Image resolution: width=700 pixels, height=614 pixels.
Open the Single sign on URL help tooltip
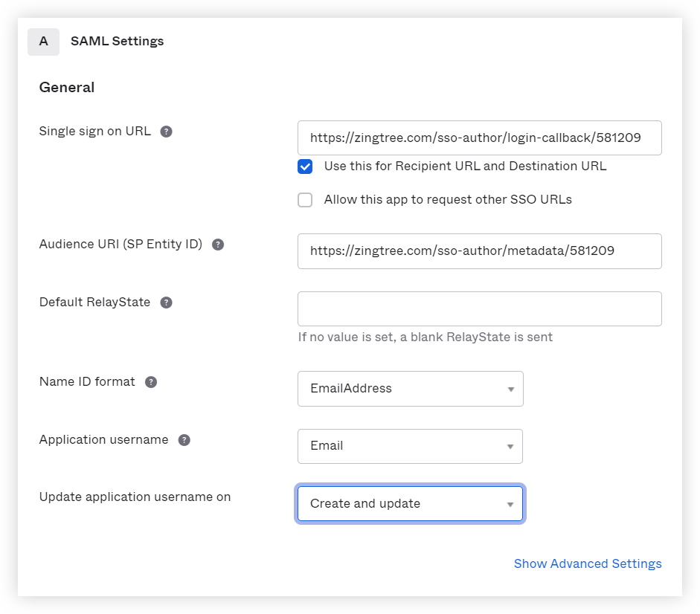[165, 131]
